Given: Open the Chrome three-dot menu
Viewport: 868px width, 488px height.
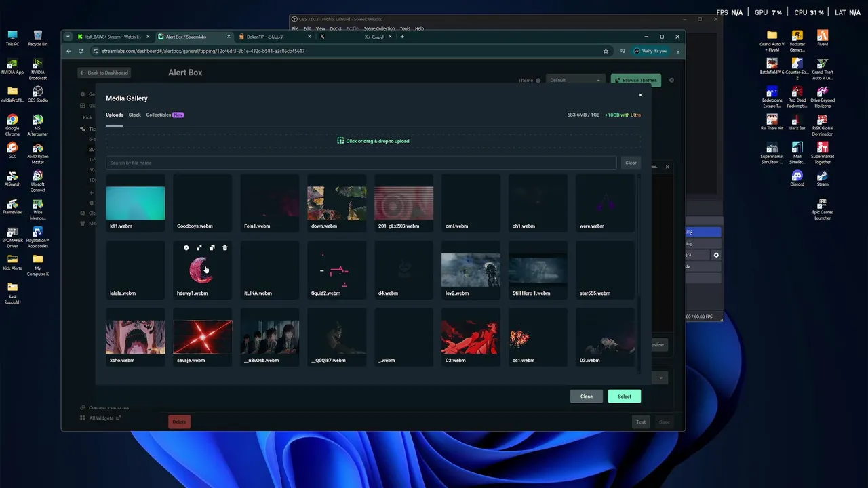Looking at the screenshot, I should pyautogui.click(x=677, y=51).
